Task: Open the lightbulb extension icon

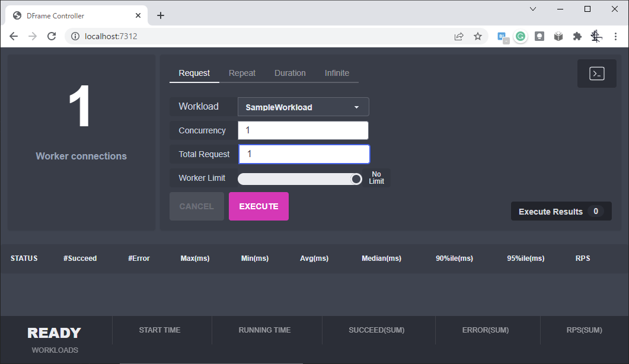Action: point(539,36)
